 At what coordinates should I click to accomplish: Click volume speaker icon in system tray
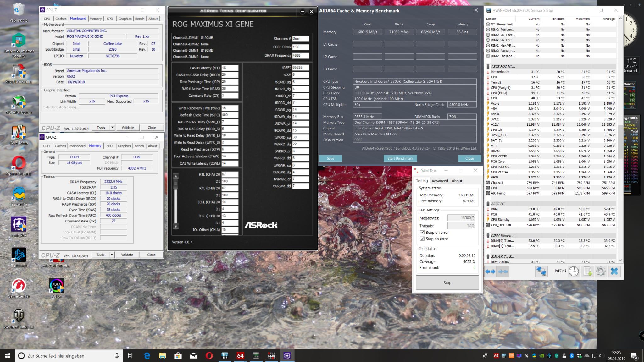602,356
